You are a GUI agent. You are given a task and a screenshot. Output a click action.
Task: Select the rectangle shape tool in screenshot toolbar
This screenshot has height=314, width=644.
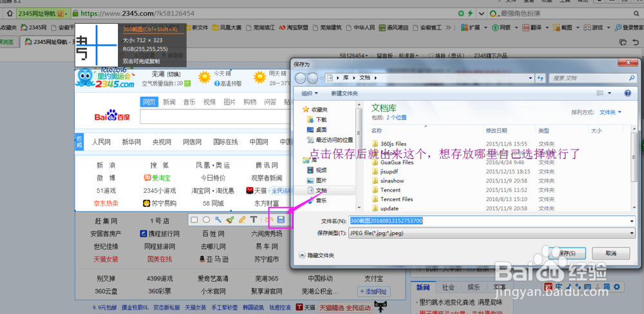(x=194, y=220)
